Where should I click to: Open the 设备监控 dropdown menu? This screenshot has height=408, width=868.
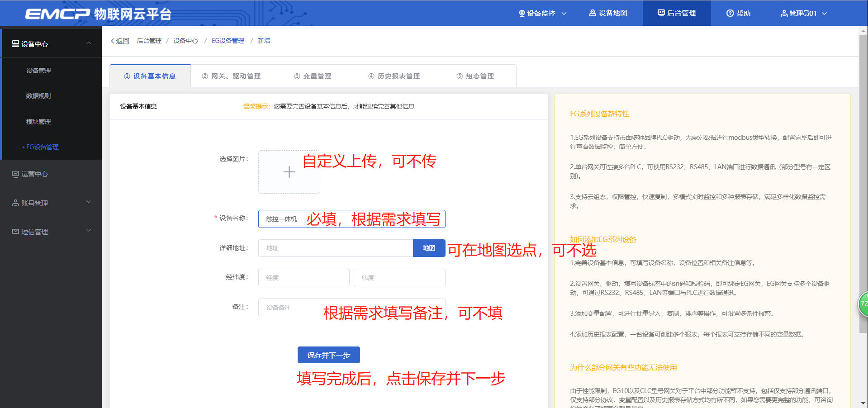click(x=542, y=14)
